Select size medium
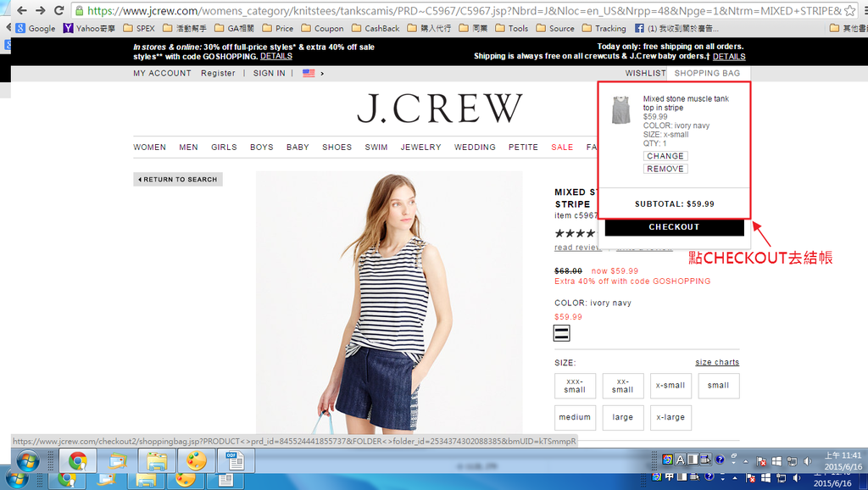Image resolution: width=868 pixels, height=490 pixels. (x=575, y=417)
